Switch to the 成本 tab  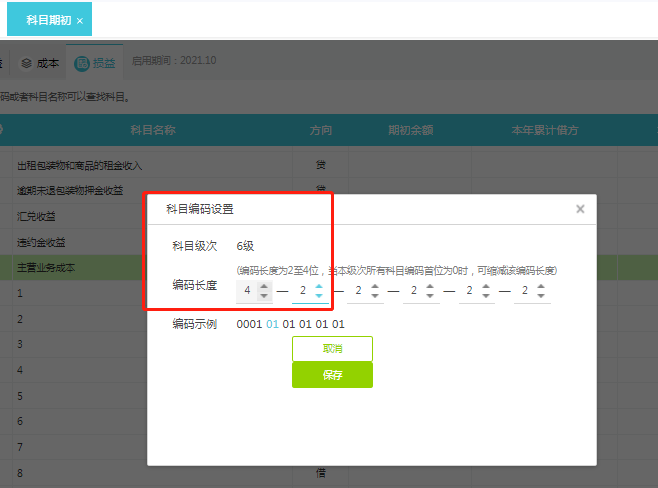coord(40,63)
